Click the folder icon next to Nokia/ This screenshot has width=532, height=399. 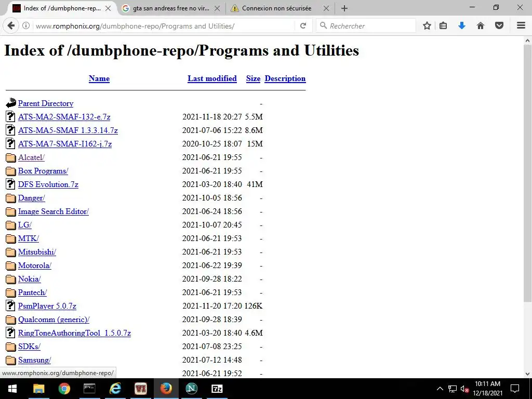(x=11, y=279)
